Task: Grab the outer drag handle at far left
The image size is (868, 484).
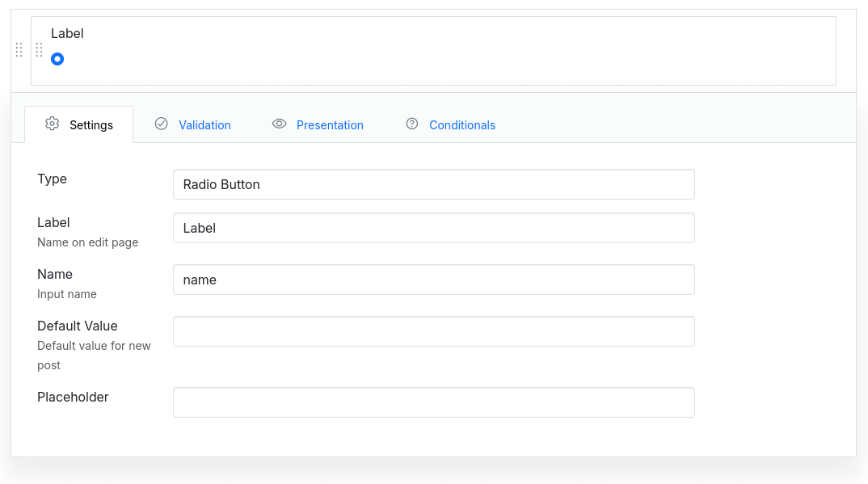Action: (19, 50)
